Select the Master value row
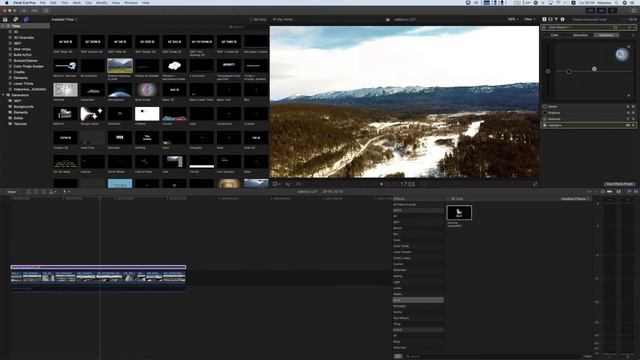The image size is (640, 360). 589,107
